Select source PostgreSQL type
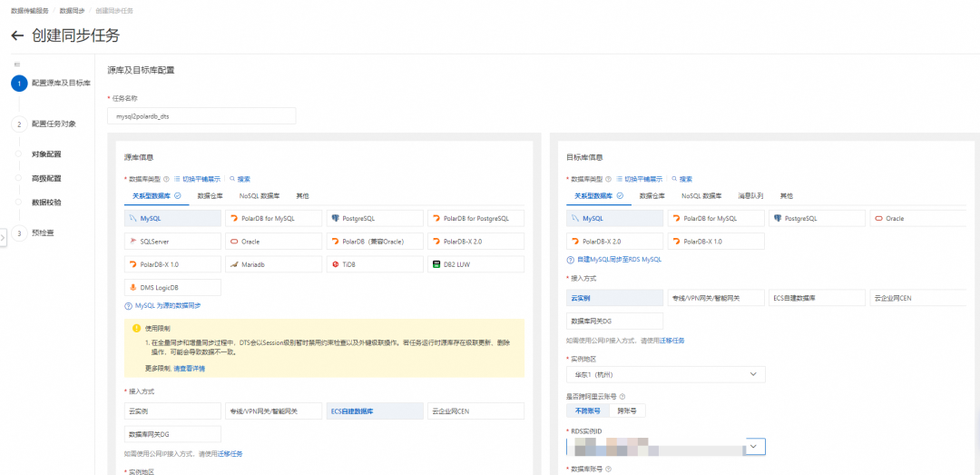 375,218
